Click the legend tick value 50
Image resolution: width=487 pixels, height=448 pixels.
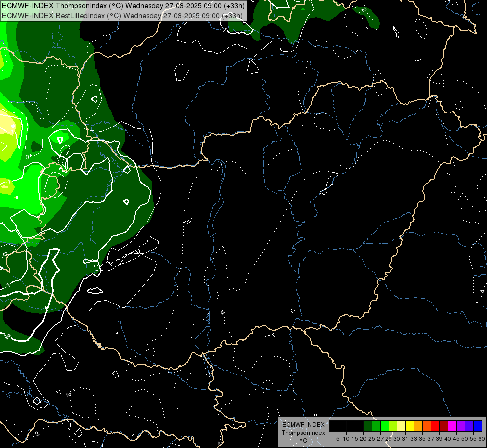point(465,439)
